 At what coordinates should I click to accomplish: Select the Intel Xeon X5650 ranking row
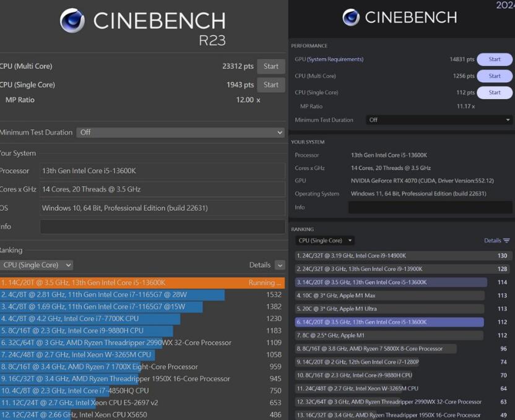pos(142,415)
